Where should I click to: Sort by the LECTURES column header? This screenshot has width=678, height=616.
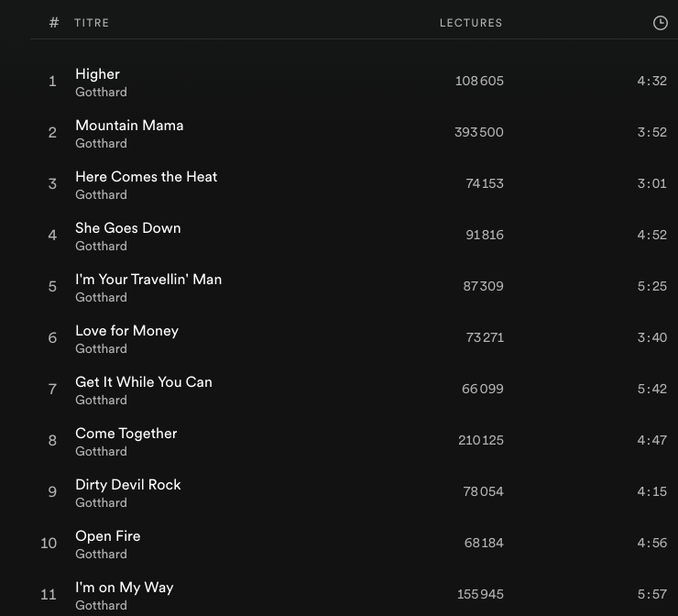[x=471, y=23]
